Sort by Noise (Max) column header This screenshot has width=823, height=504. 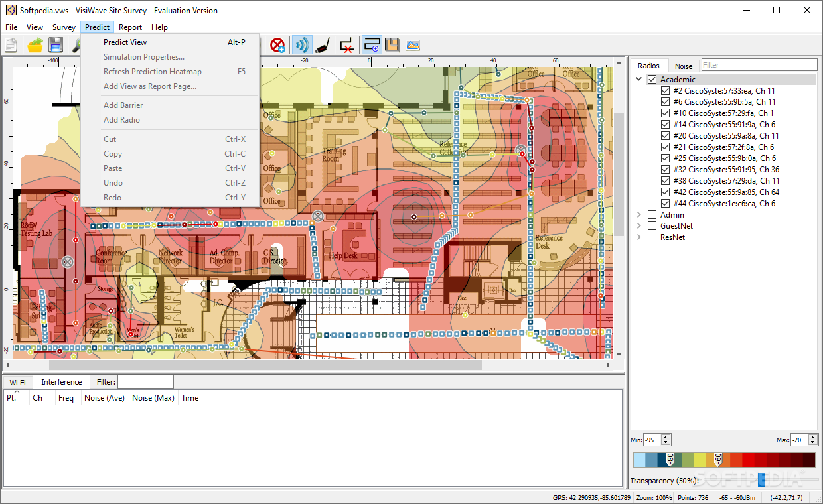[153, 398]
